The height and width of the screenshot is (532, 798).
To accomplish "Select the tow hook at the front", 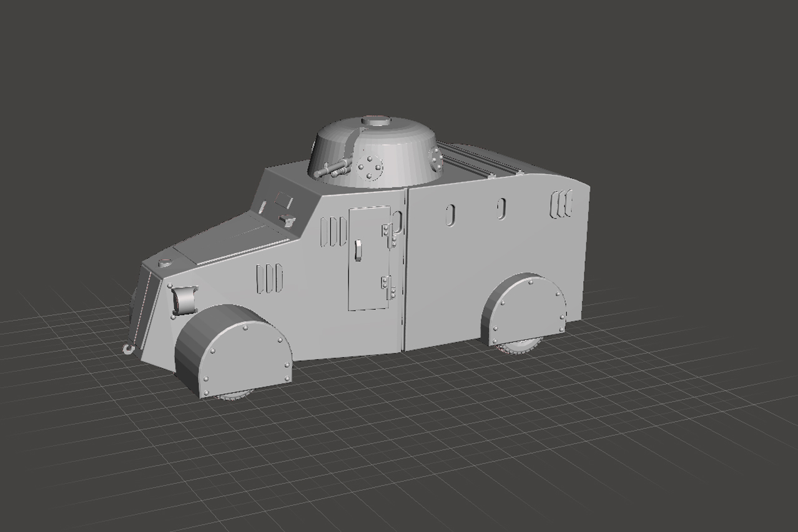I will (x=129, y=349).
